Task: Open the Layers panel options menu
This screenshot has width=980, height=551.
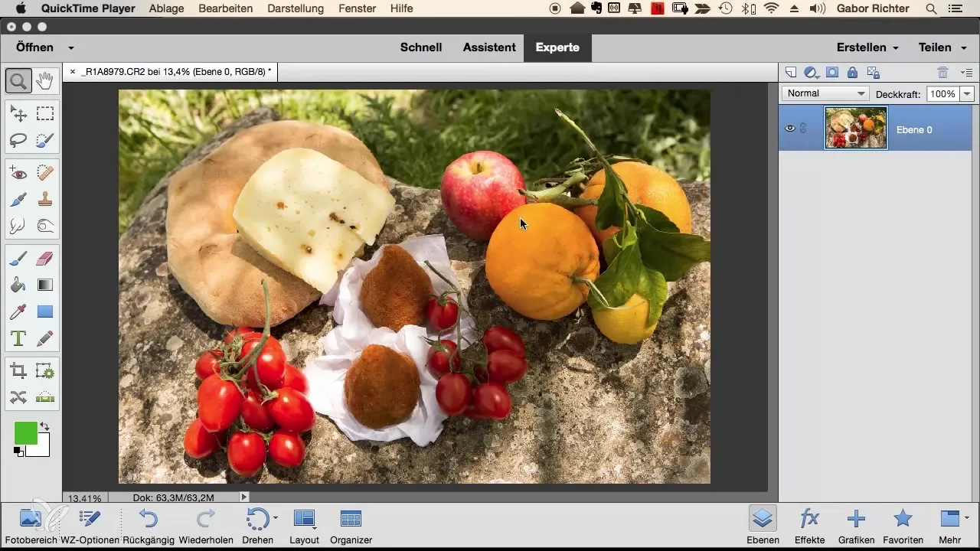Action: coord(966,73)
